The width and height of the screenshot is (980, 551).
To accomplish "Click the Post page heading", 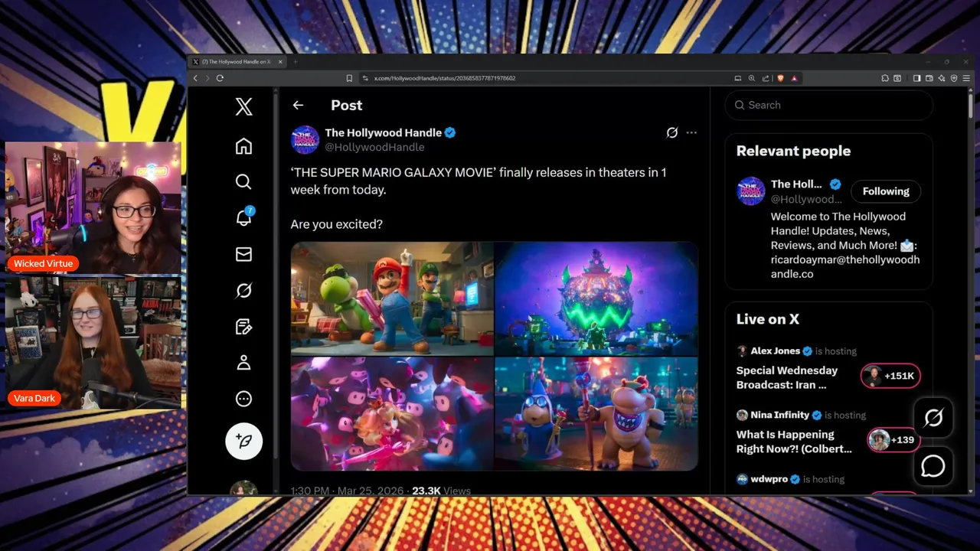I will (347, 106).
